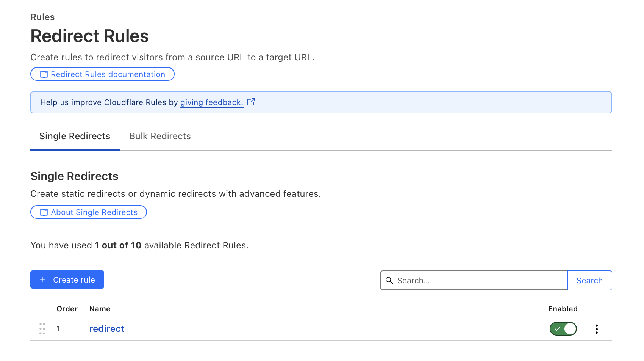Screen dimensions: 644x361
Task: Click the book icon in About Single Redirects
Action: 44,212
